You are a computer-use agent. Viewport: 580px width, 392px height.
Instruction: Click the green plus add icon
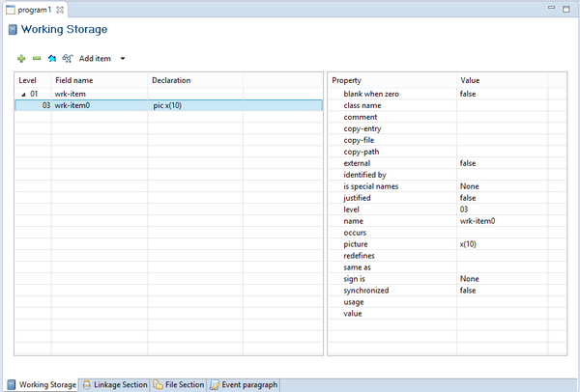(x=21, y=59)
